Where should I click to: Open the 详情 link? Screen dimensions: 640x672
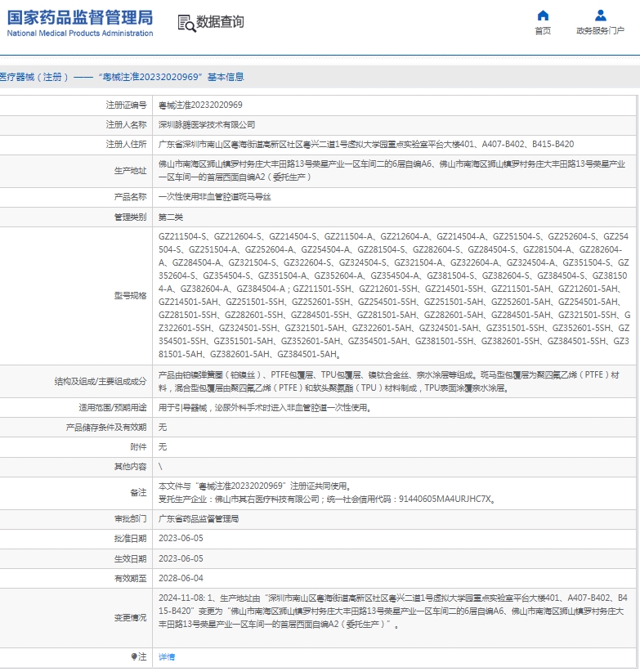click(x=167, y=656)
